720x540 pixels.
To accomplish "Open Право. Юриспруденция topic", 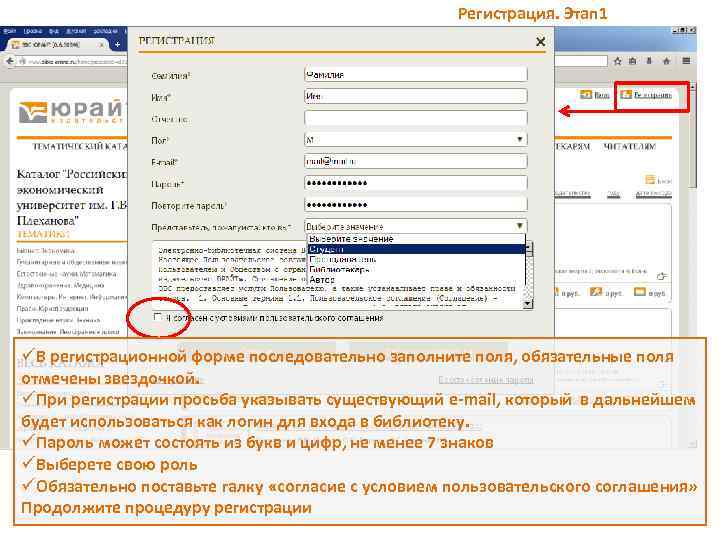I will coord(52,309).
